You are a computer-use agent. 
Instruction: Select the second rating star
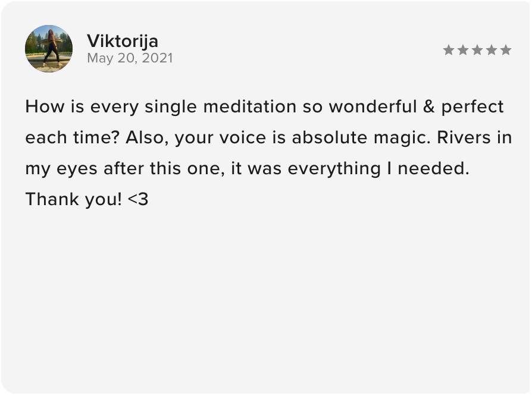coord(463,50)
